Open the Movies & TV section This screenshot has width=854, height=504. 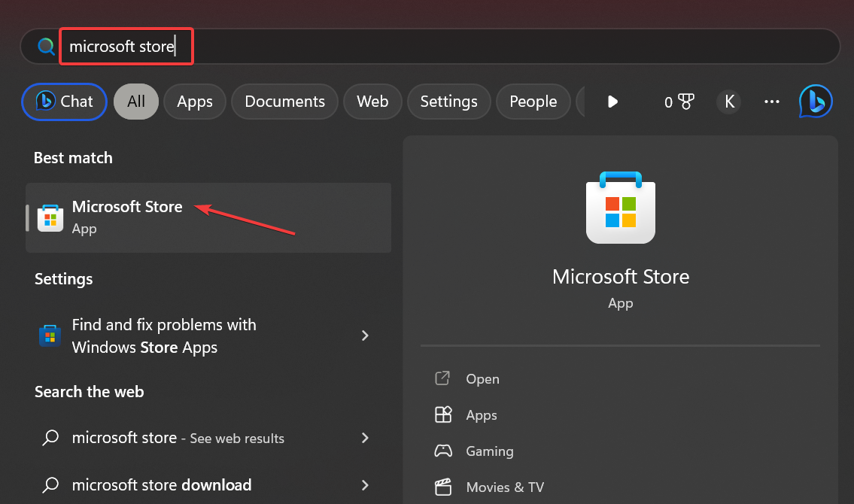[505, 487]
